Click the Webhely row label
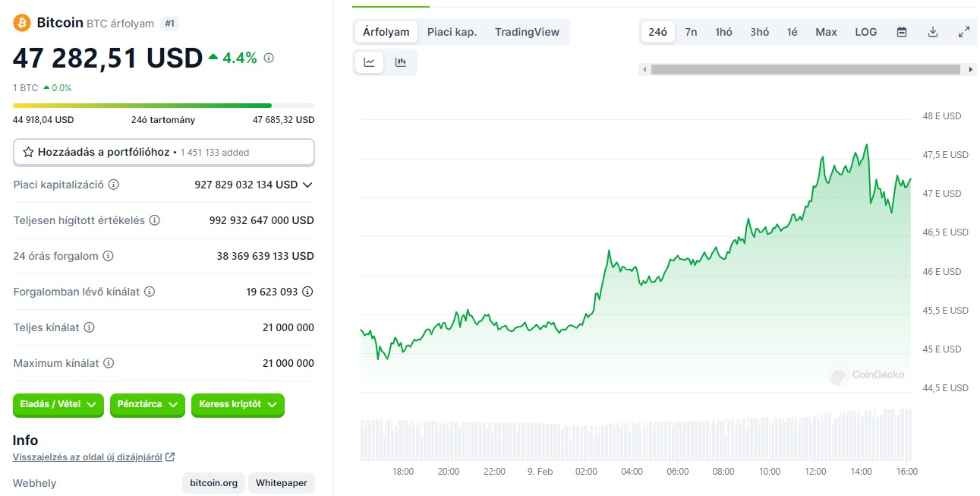The image size is (980, 496). pos(35,483)
